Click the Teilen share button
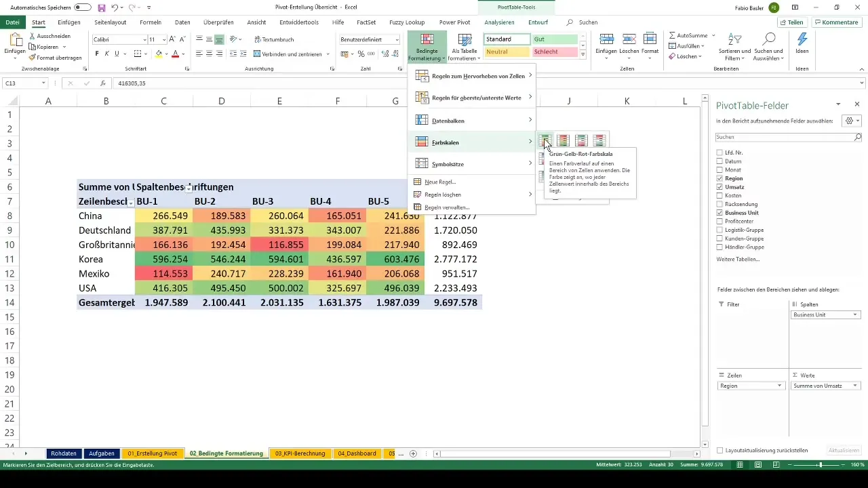This screenshot has height=488, width=868. click(x=792, y=22)
